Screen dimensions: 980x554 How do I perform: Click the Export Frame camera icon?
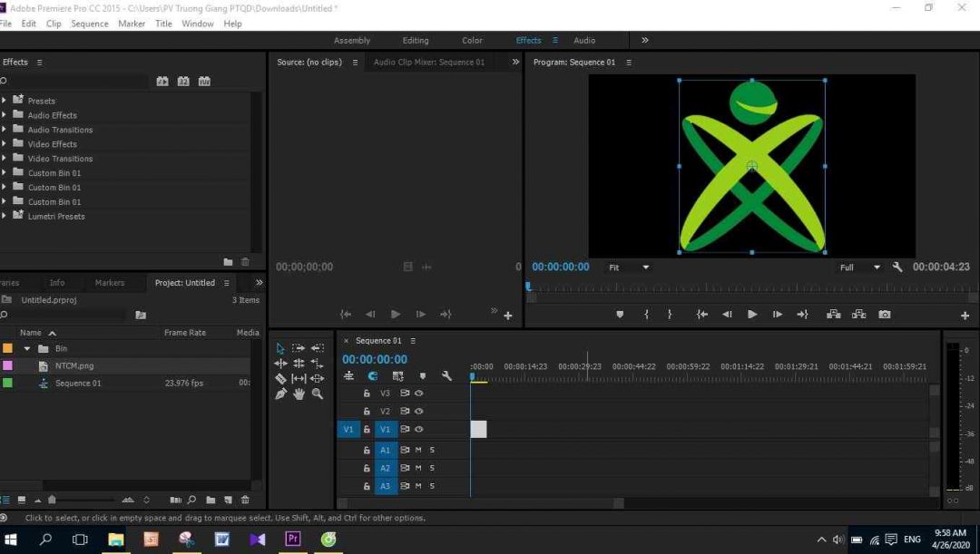coord(884,315)
